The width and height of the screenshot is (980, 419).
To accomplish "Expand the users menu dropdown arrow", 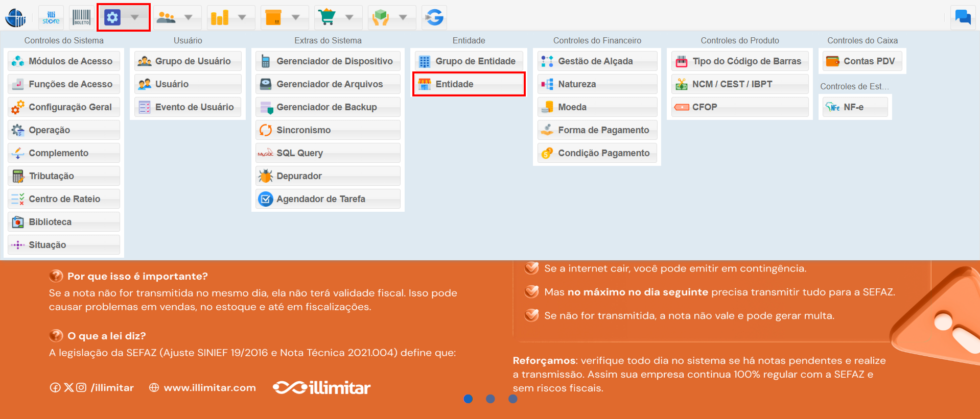I will tap(189, 18).
